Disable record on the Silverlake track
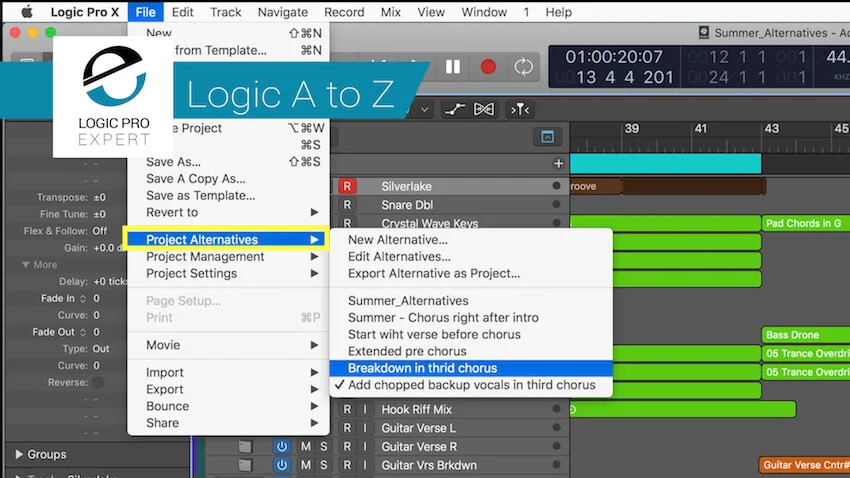 click(347, 186)
